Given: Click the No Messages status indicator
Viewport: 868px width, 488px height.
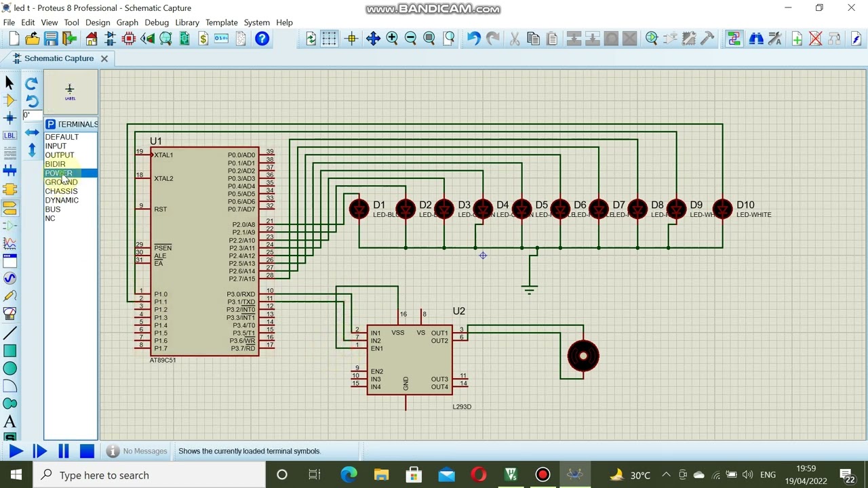Looking at the screenshot, I should [137, 451].
